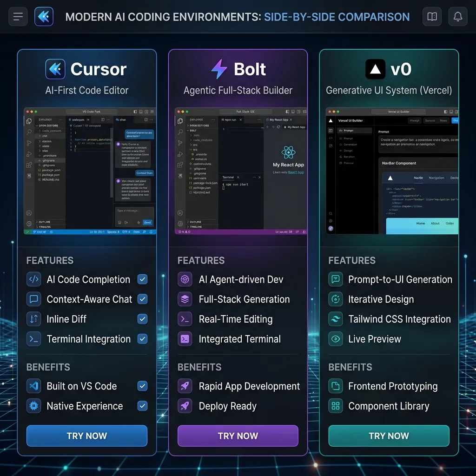Click the Send button in Cursor chat
476x476 pixels.
tap(147, 223)
